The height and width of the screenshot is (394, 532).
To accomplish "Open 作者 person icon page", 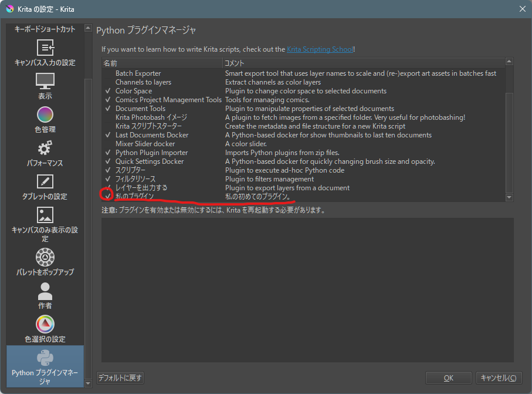I will tap(45, 291).
